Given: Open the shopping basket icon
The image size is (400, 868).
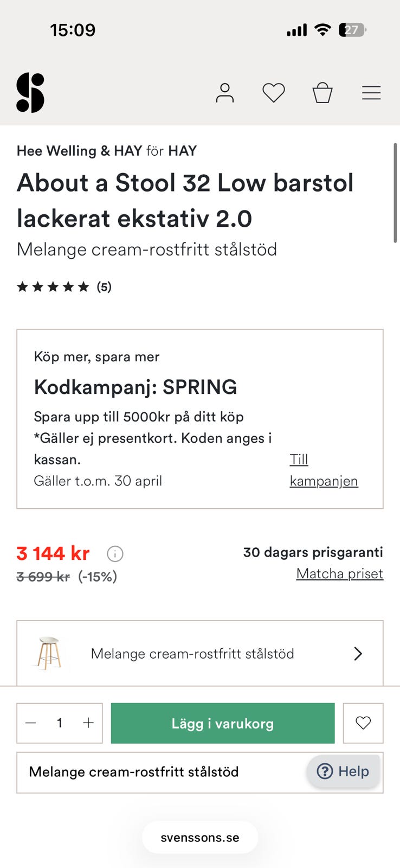Looking at the screenshot, I should (322, 93).
